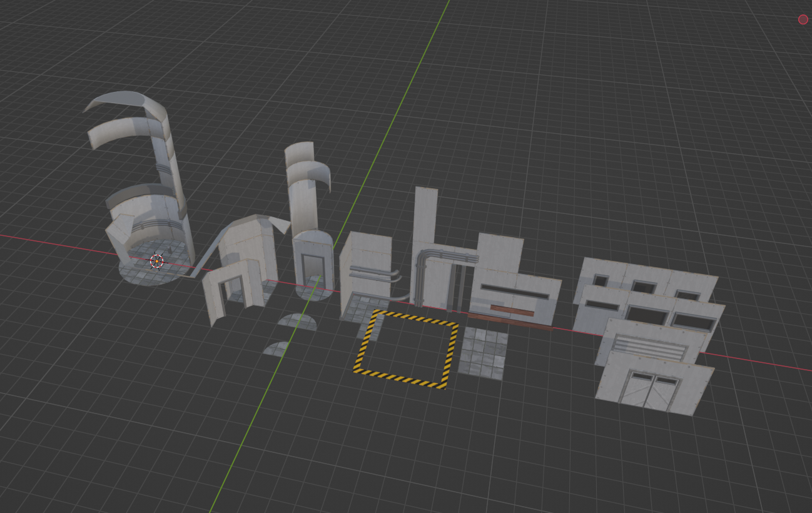Select the wall panel with double doors
This screenshot has width=812, height=513.
point(654,383)
